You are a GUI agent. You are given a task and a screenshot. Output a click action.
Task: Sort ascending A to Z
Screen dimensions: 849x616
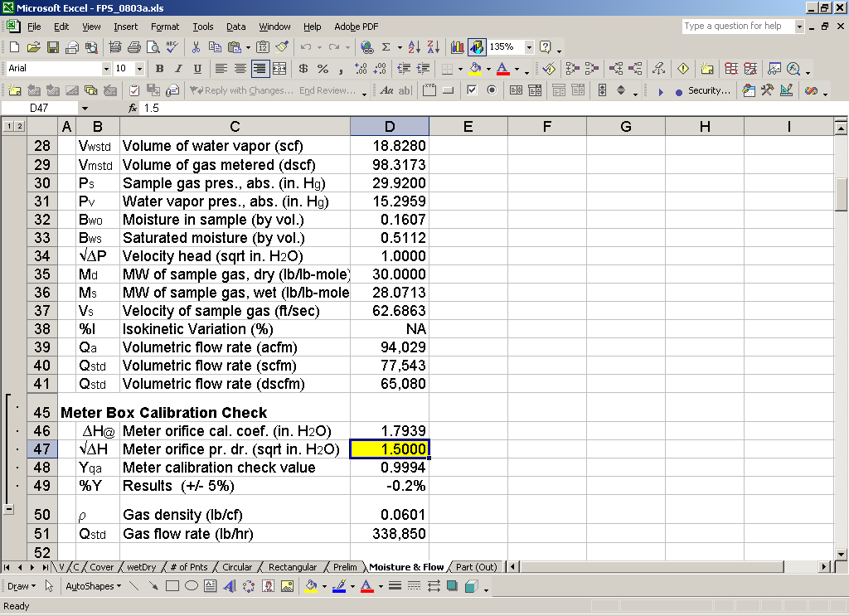click(x=415, y=47)
